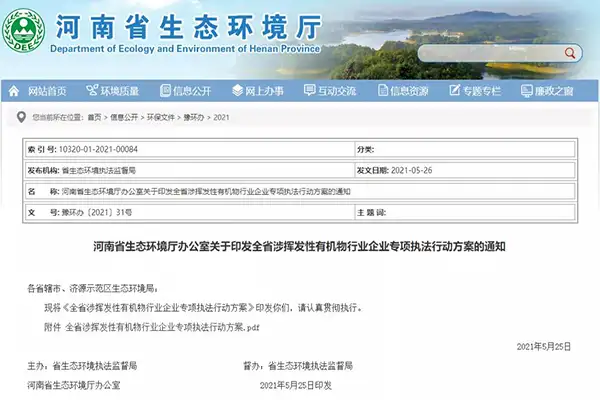
Task: Go to 首页 in the breadcrumb
Action: click(x=95, y=118)
